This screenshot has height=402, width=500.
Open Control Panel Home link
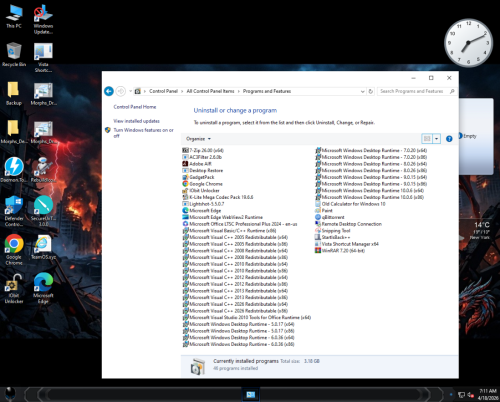135,107
